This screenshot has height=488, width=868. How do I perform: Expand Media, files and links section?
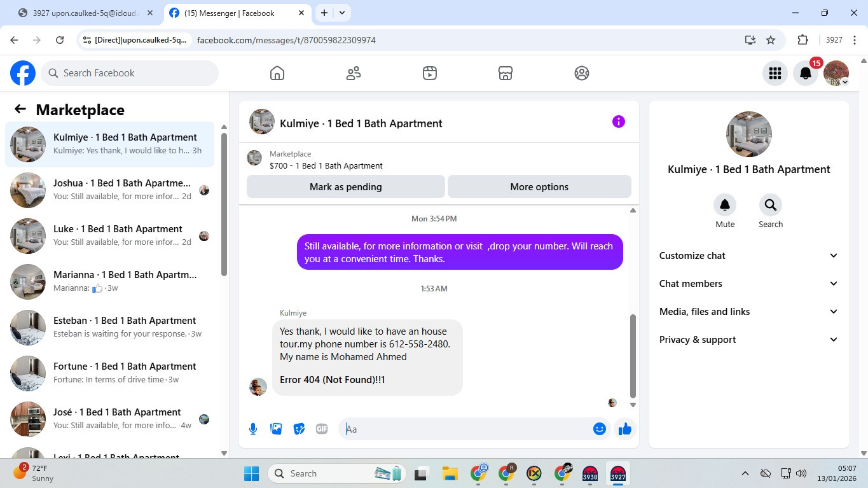tap(749, 312)
